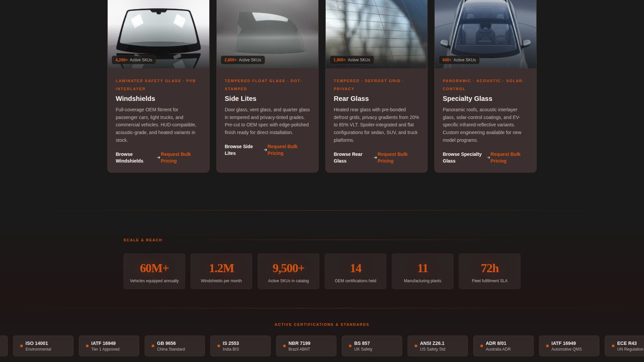The width and height of the screenshot is (644, 362).
Task: Select the IATF 16949 Tier 1 Approved badge
Action: pyautogui.click(x=109, y=346)
